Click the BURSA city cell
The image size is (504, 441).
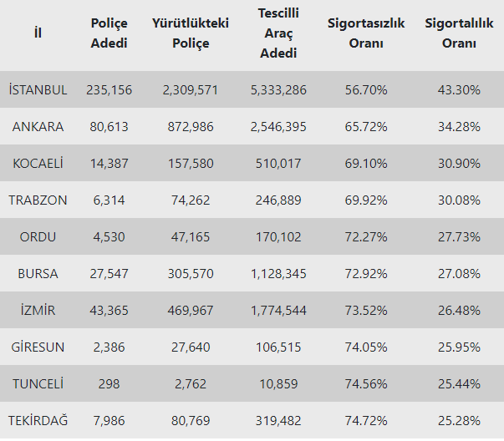[x=38, y=273]
